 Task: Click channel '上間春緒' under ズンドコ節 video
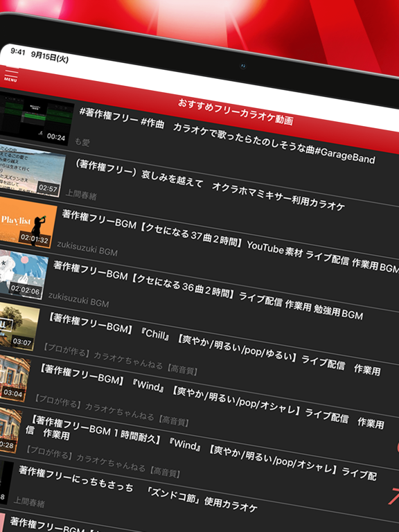pos(29,502)
